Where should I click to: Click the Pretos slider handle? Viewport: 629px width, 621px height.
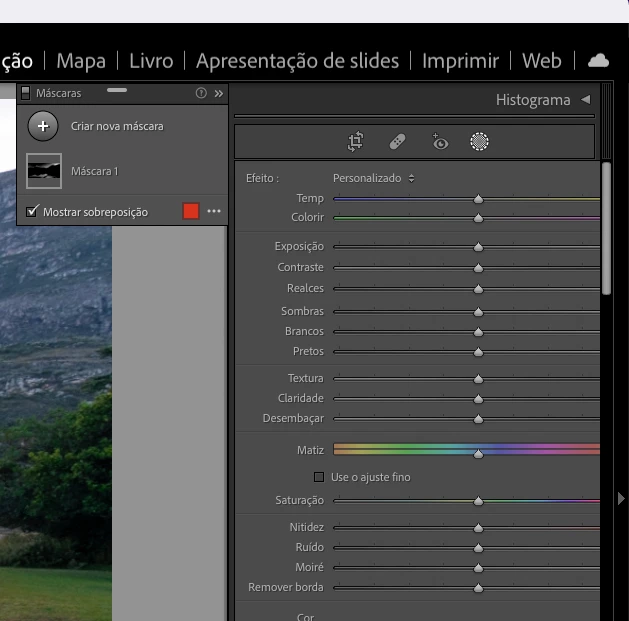(x=478, y=352)
